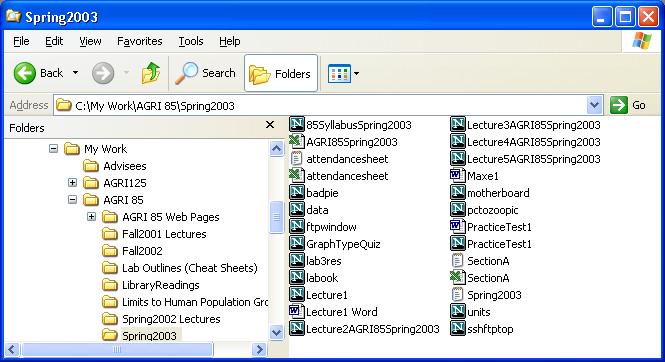Select the attendancesheet Excel spreadsheet icon
Viewport: 665px width, 362px height.
coord(297,175)
